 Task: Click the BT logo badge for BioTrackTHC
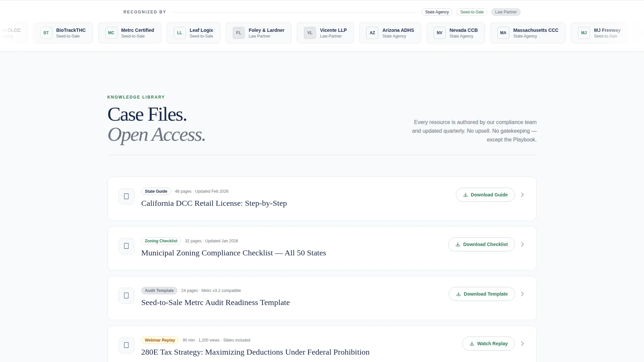pyautogui.click(x=46, y=33)
